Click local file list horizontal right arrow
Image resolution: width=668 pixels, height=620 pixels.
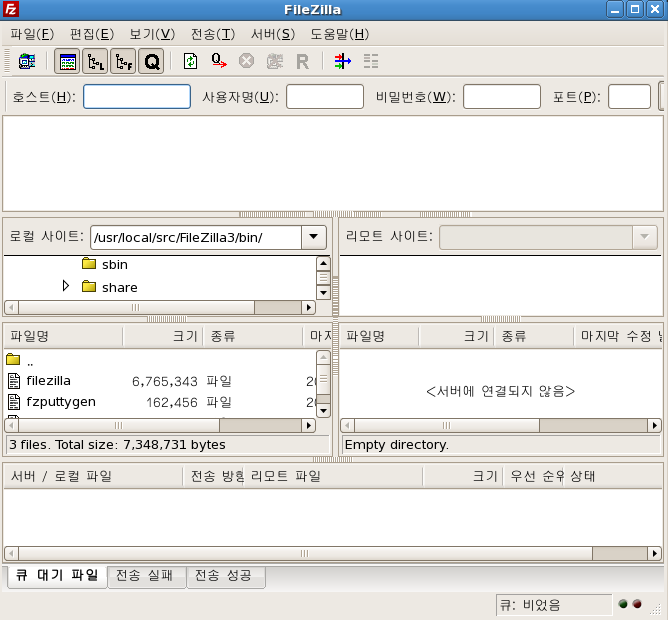tap(308, 425)
